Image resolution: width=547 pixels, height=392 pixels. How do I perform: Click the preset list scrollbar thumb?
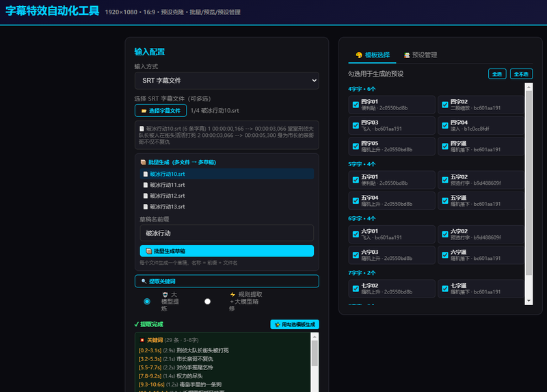pos(529,183)
